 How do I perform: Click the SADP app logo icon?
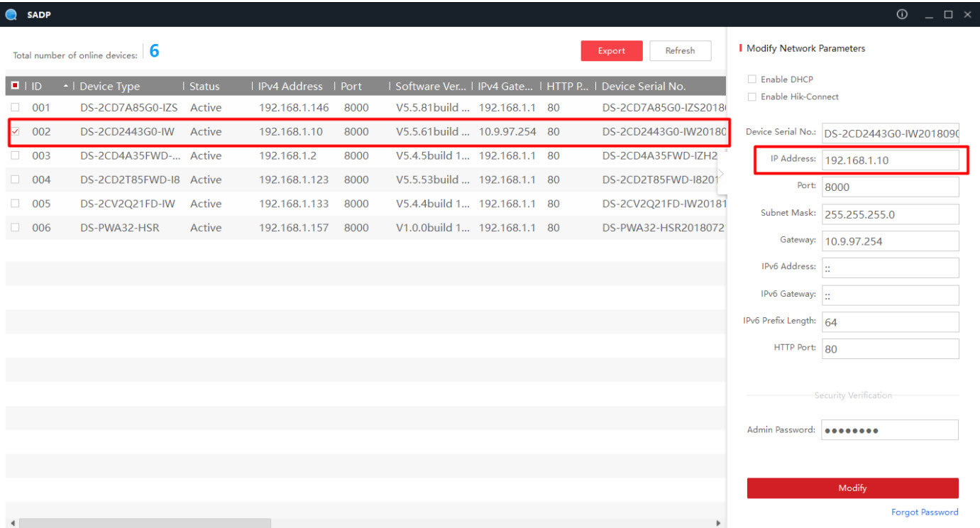tap(11, 14)
